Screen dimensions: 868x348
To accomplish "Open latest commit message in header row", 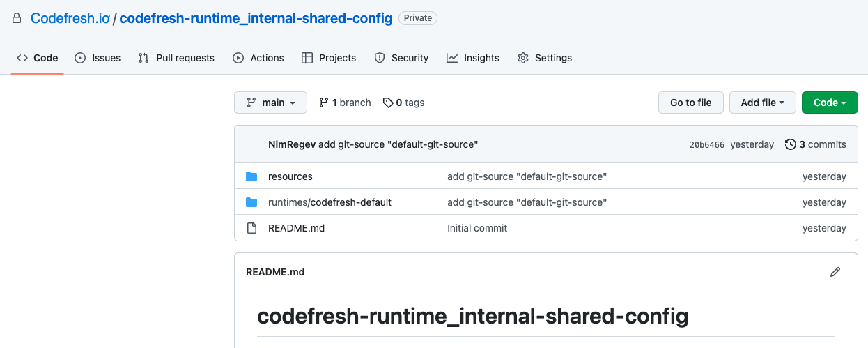I will (398, 144).
